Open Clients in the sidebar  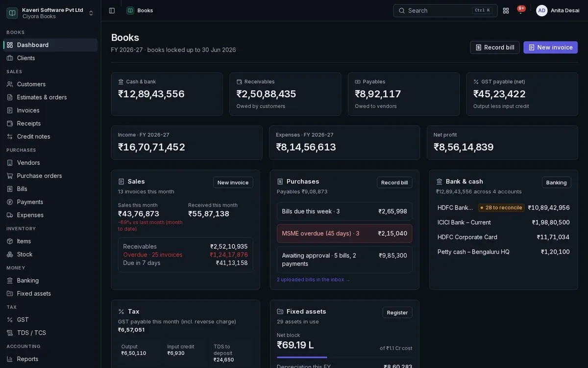pos(50,58)
